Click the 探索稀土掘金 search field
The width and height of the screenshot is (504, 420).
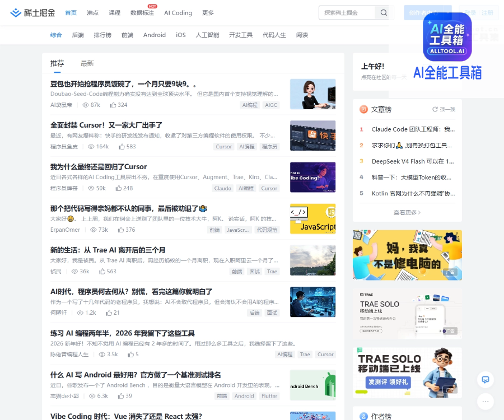(x=347, y=12)
